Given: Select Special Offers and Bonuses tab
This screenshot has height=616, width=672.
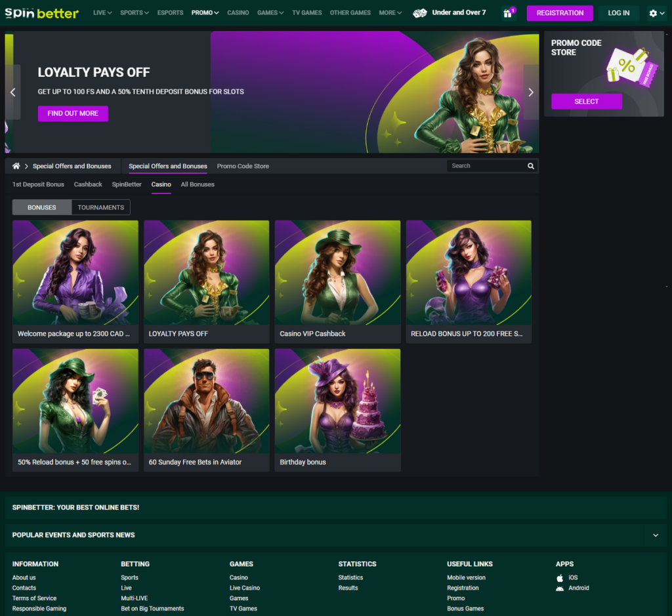Looking at the screenshot, I should (x=167, y=166).
